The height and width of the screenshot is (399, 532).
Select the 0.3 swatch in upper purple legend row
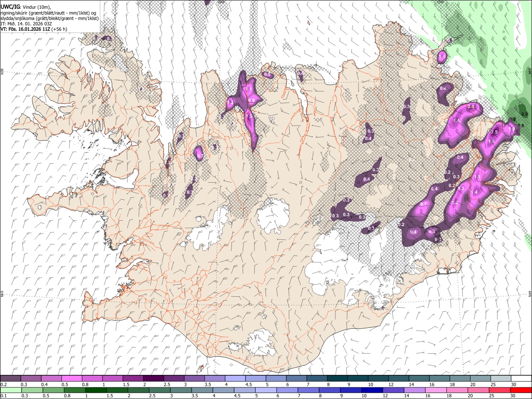coord(31,378)
